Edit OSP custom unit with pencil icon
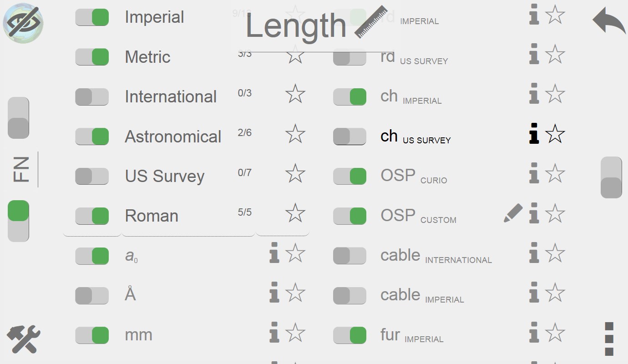The width and height of the screenshot is (628, 364). (513, 213)
